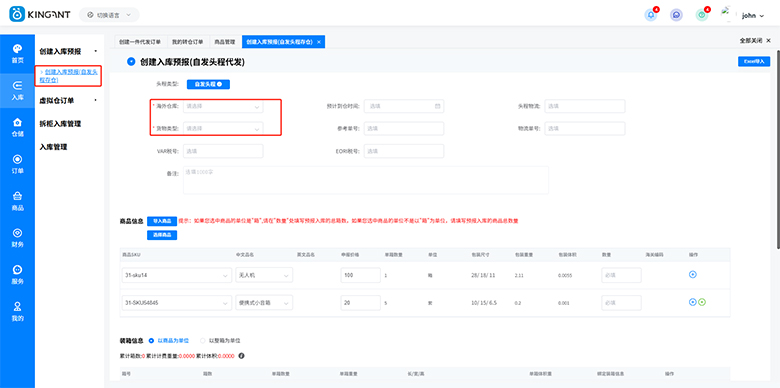Open the 海外仓库 dropdown
The height and width of the screenshot is (388, 780).
tap(223, 106)
